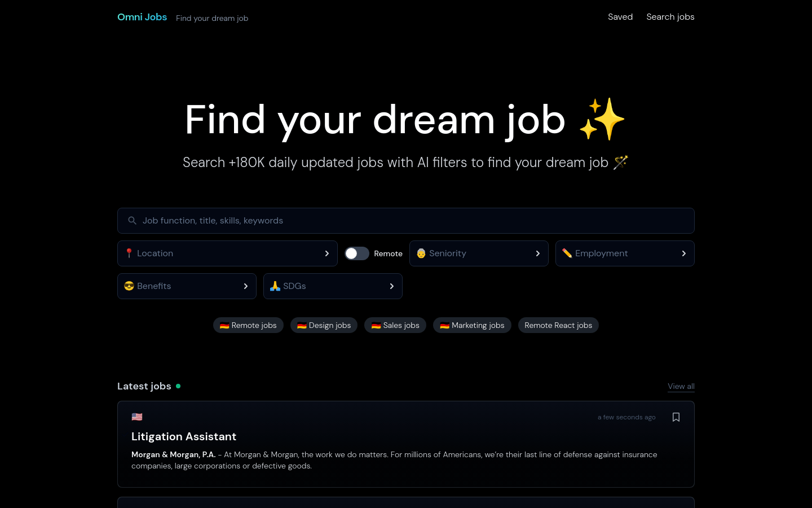
Task: Select the search magnifier icon
Action: (x=132, y=220)
